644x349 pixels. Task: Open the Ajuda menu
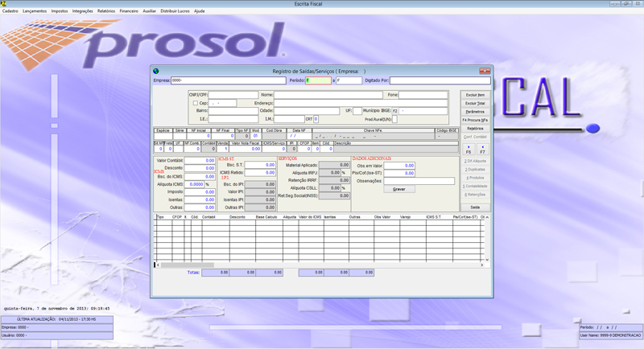click(199, 11)
